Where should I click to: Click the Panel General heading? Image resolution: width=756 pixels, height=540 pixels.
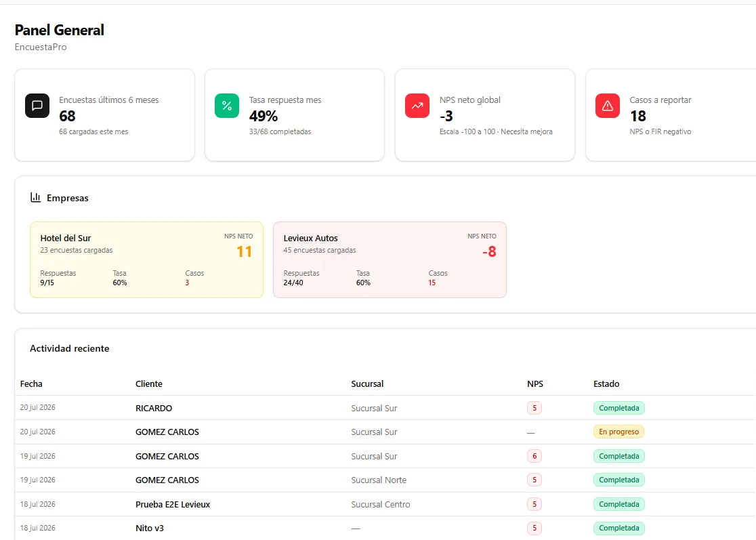pos(60,30)
